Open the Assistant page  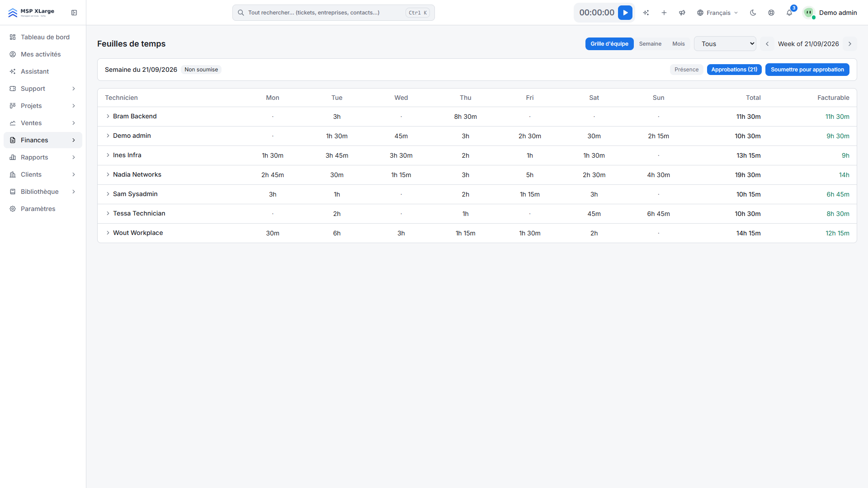(x=43, y=71)
